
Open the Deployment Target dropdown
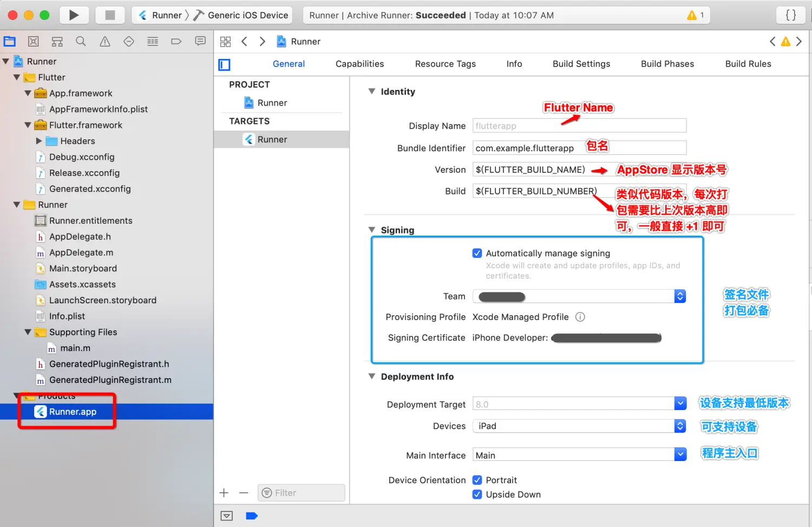pyautogui.click(x=680, y=404)
